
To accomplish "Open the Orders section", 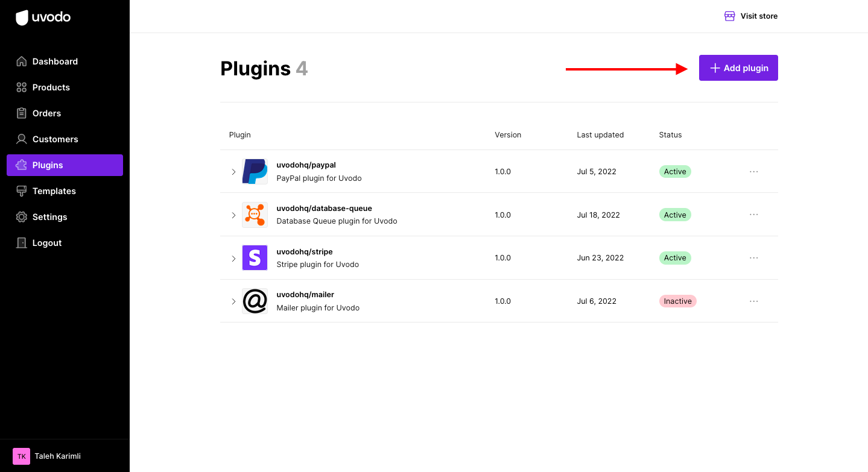I will click(x=65, y=113).
